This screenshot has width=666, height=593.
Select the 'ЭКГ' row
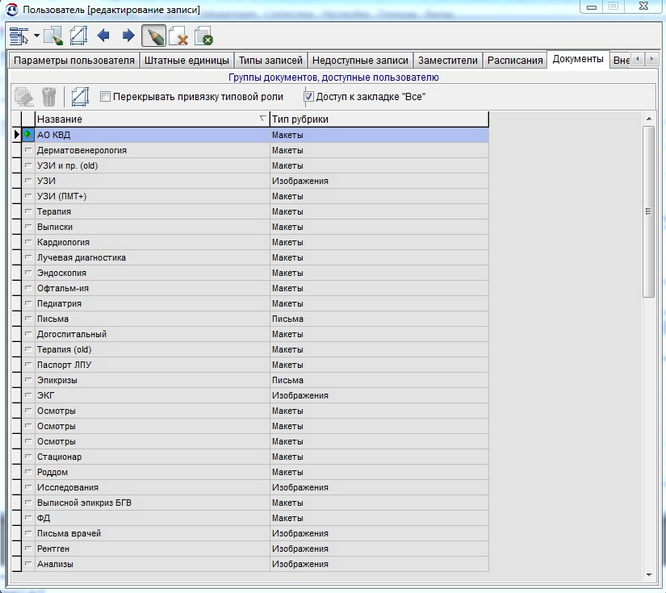[255, 395]
